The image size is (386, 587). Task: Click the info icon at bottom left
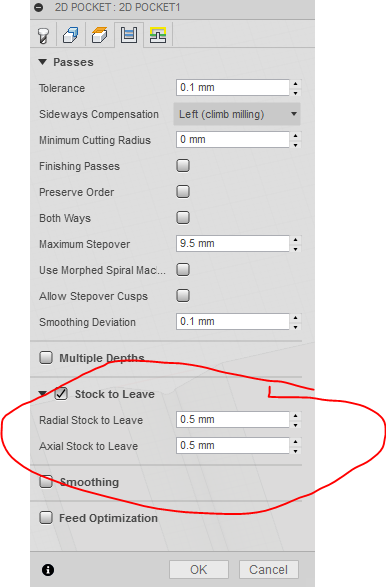click(48, 570)
